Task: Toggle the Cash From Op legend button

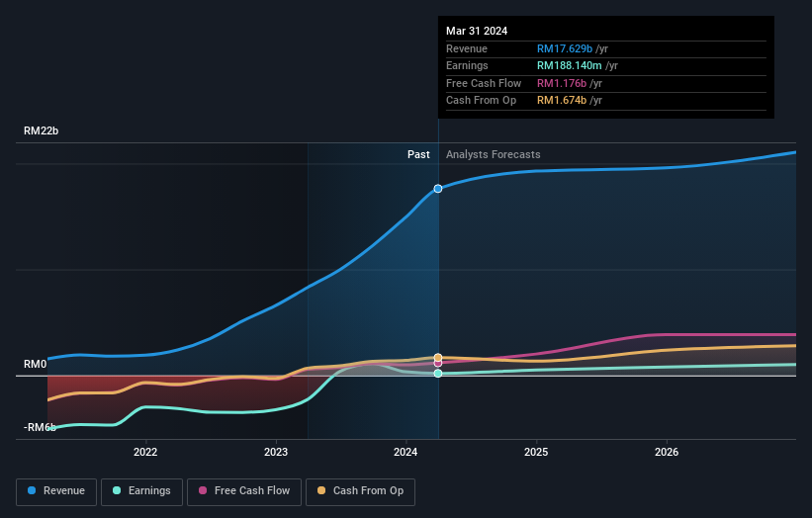Action: click(360, 491)
